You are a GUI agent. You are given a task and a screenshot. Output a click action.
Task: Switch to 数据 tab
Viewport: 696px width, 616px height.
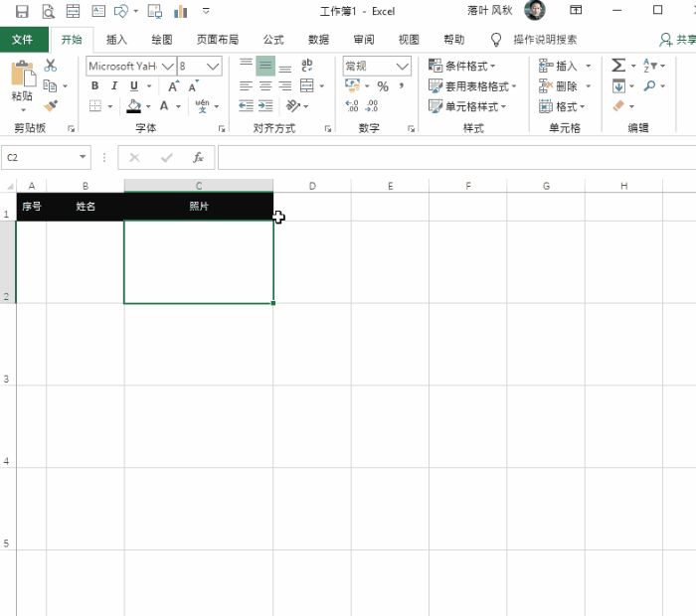tap(319, 40)
